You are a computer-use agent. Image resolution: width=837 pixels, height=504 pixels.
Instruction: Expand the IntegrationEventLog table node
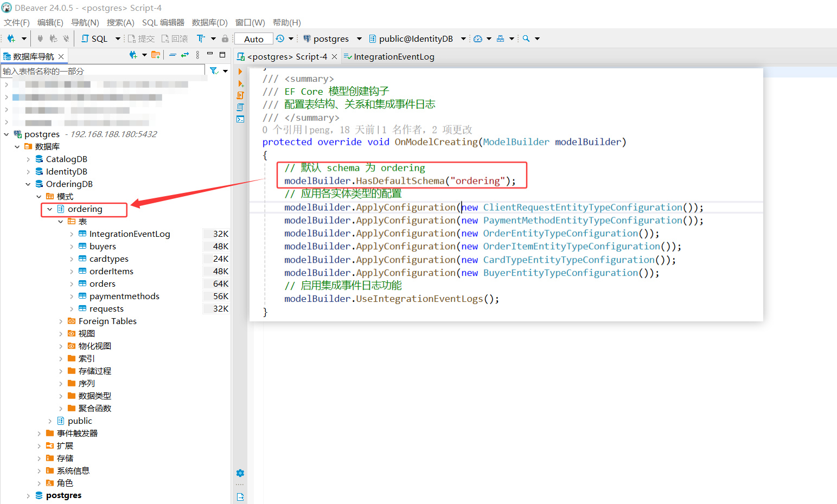click(x=72, y=234)
